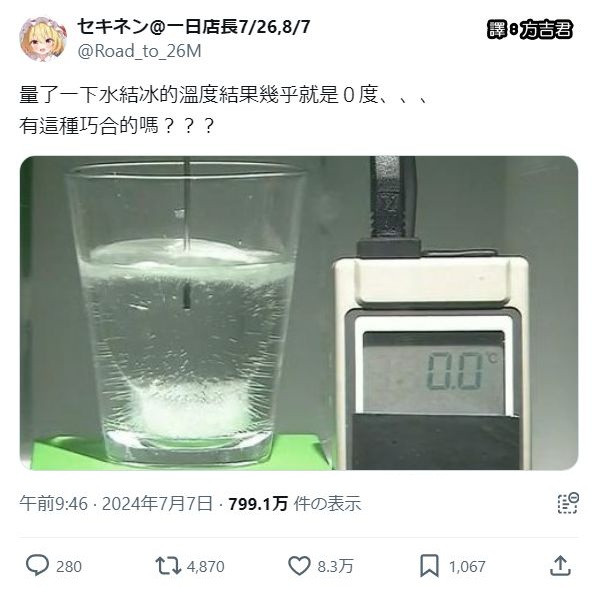Click the 1,067 bookmarks count
Screen dimensions: 598x600
coord(467,567)
